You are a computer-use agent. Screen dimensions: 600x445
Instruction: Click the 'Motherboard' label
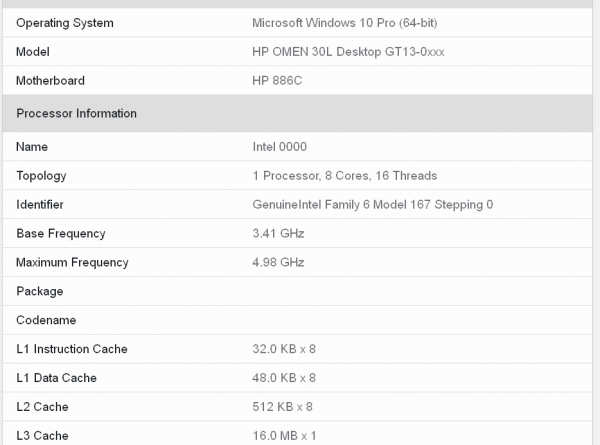pyautogui.click(x=50, y=81)
